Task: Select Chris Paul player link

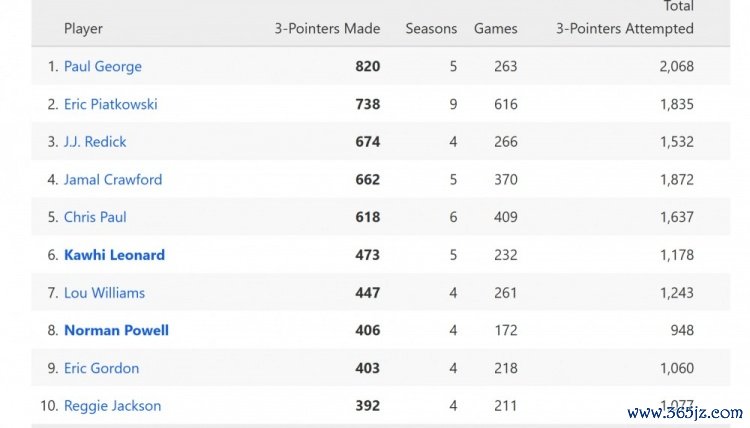Action: click(x=95, y=217)
